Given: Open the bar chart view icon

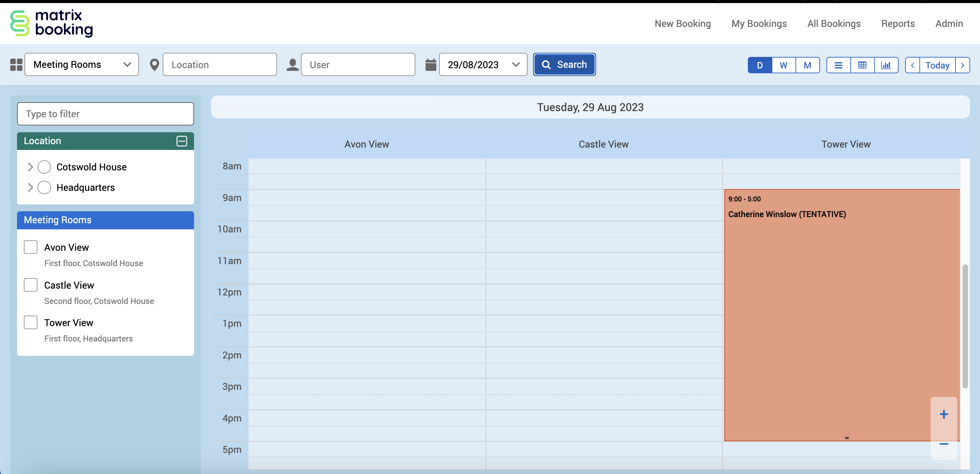Looking at the screenshot, I should click(x=886, y=65).
